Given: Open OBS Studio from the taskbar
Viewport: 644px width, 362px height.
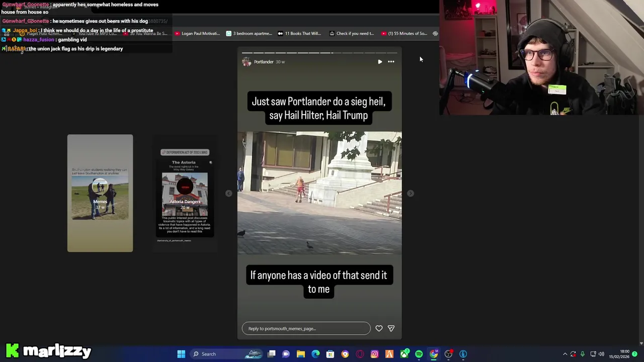Looking at the screenshot, I should (x=448, y=354).
